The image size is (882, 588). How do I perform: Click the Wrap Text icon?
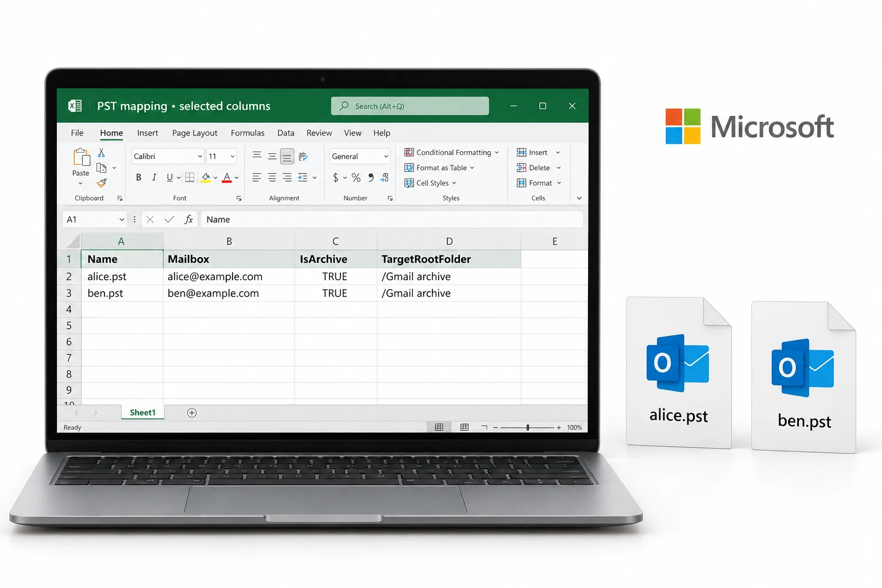(x=303, y=156)
